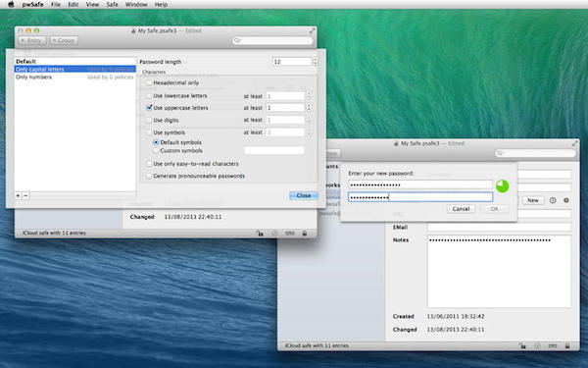Click OK in new password dialog
The height and width of the screenshot is (368, 588).
tap(494, 209)
